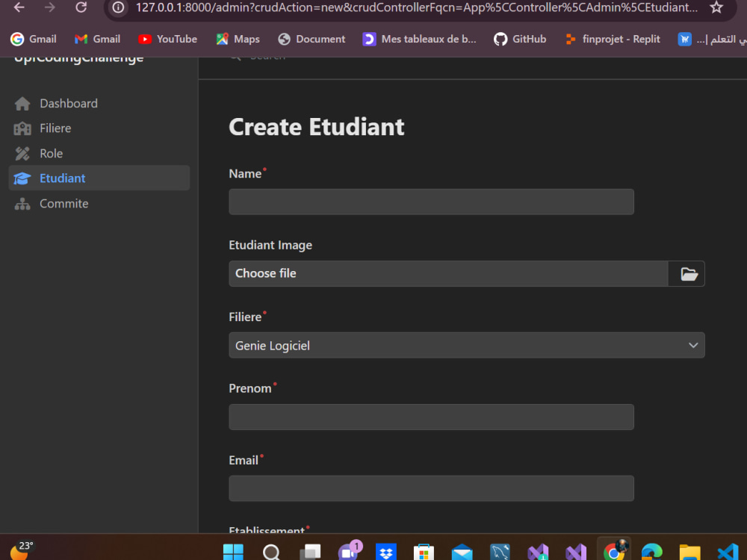This screenshot has width=747, height=560.
Task: Open File Explorer from taskbar
Action: (689, 552)
